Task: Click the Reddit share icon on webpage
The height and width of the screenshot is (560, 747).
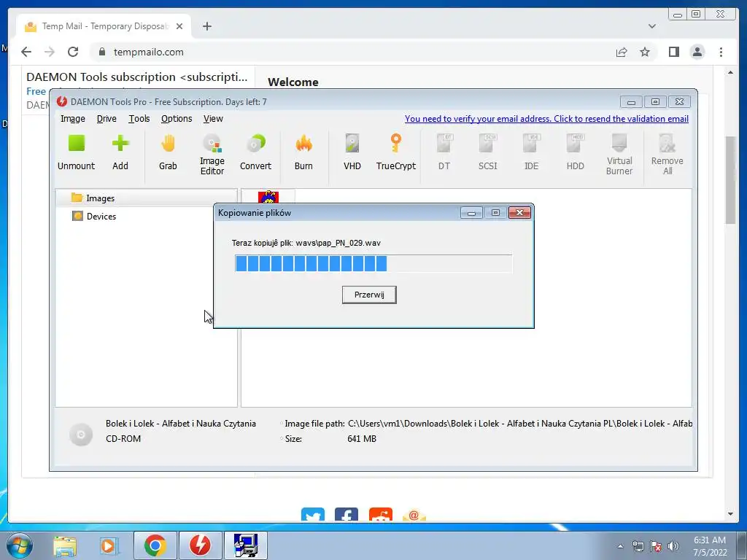Action: click(x=381, y=514)
